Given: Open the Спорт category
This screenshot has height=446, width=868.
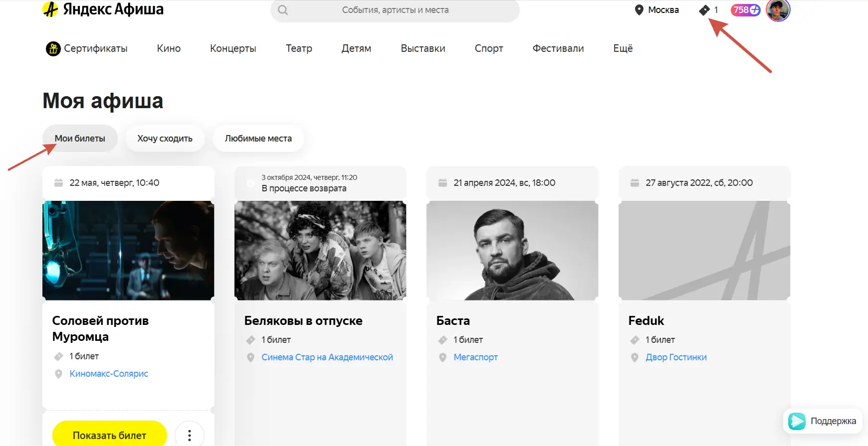Looking at the screenshot, I should pyautogui.click(x=489, y=49).
